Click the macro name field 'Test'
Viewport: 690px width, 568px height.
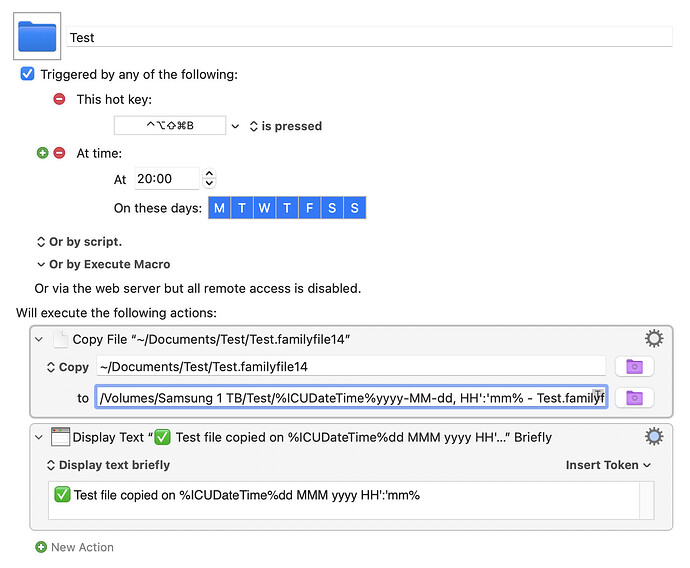pos(369,37)
